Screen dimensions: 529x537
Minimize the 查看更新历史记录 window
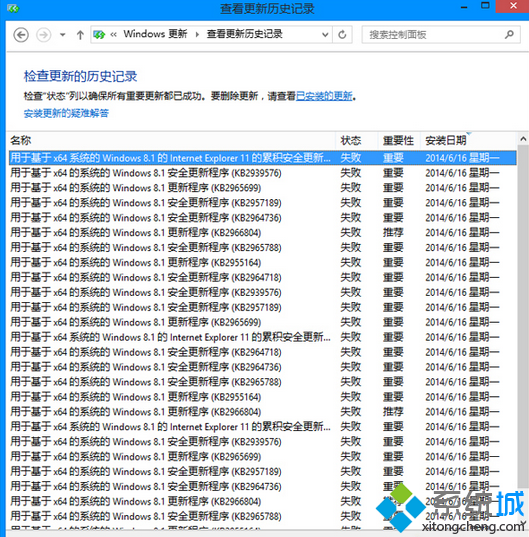pos(465,6)
